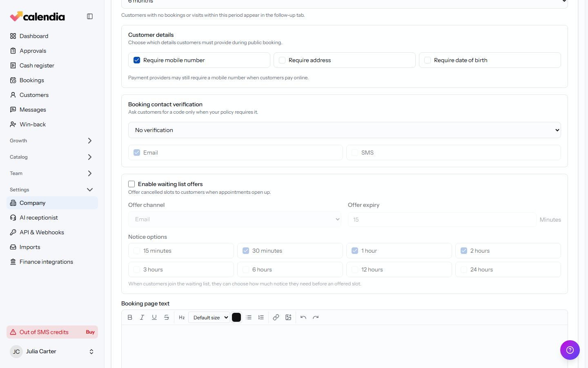Viewport: 588px width, 368px height.
Task: Insert a link in editor
Action: click(276, 317)
